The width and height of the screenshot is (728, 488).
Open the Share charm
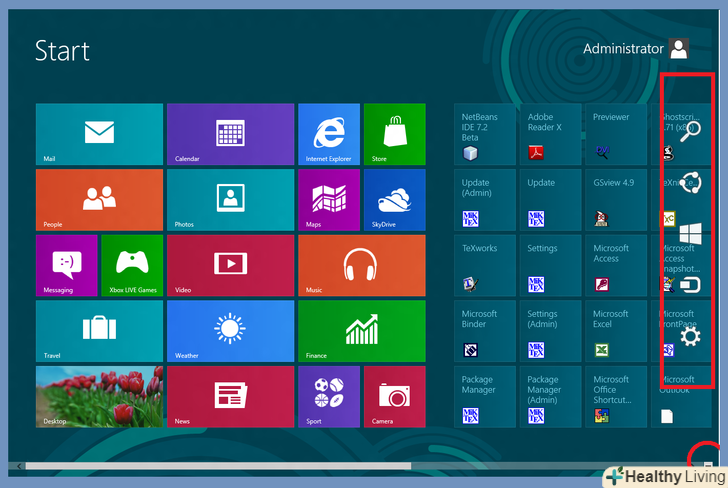[x=689, y=182]
